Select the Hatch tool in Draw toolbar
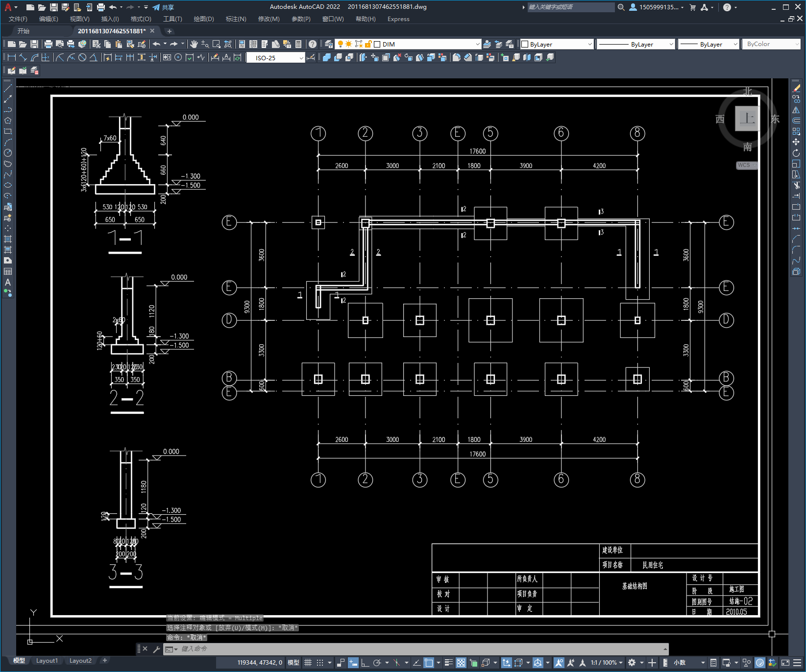Screen dimensions: 806x672 (8, 239)
